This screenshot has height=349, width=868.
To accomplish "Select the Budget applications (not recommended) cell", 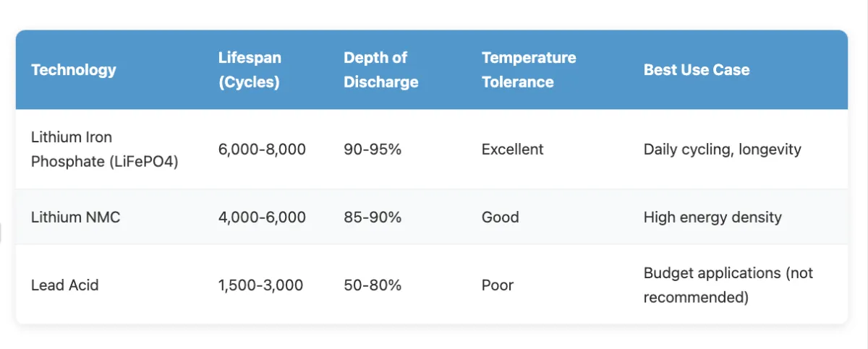I will 728,285.
